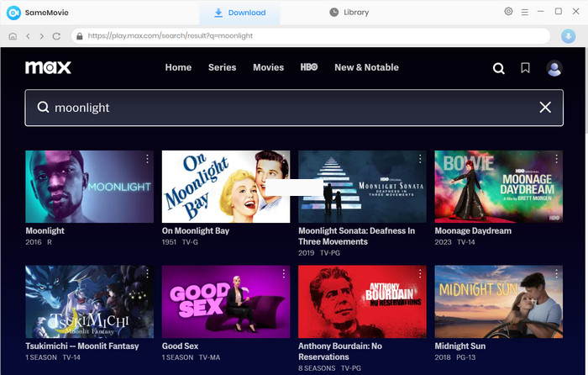
Task: Click Tsukimichi -- Moonlit Fantasy title
Action: tap(82, 346)
